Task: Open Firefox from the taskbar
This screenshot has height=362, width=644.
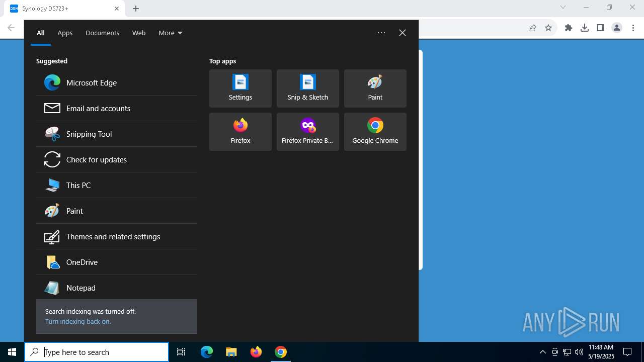Action: (x=256, y=352)
